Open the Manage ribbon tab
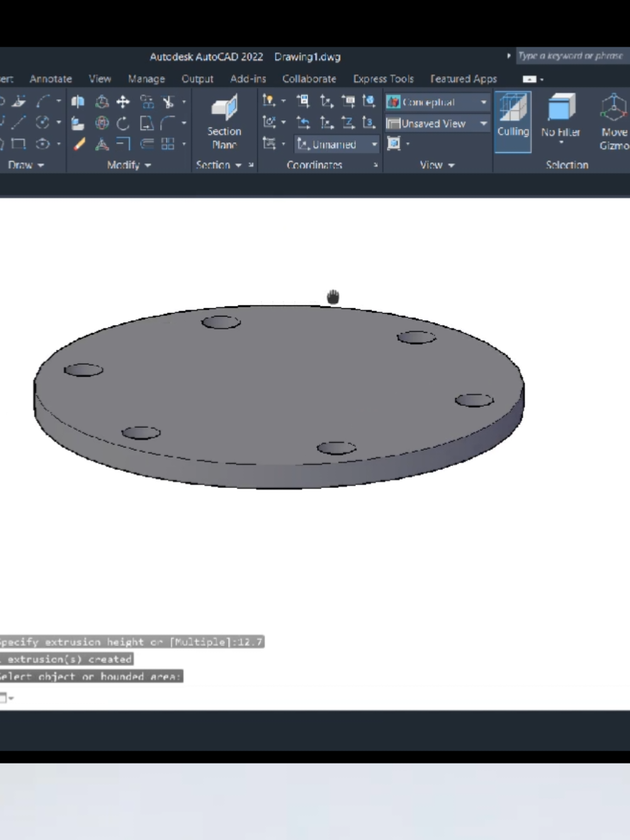The image size is (630, 840). point(147,79)
